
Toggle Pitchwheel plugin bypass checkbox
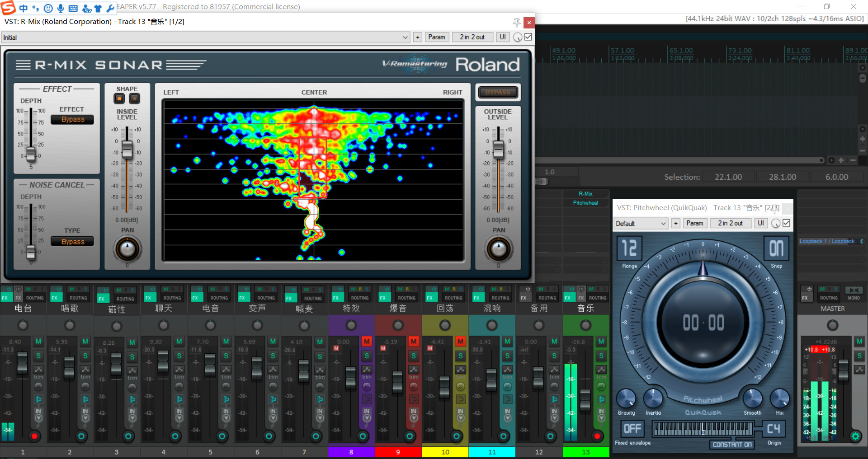787,223
